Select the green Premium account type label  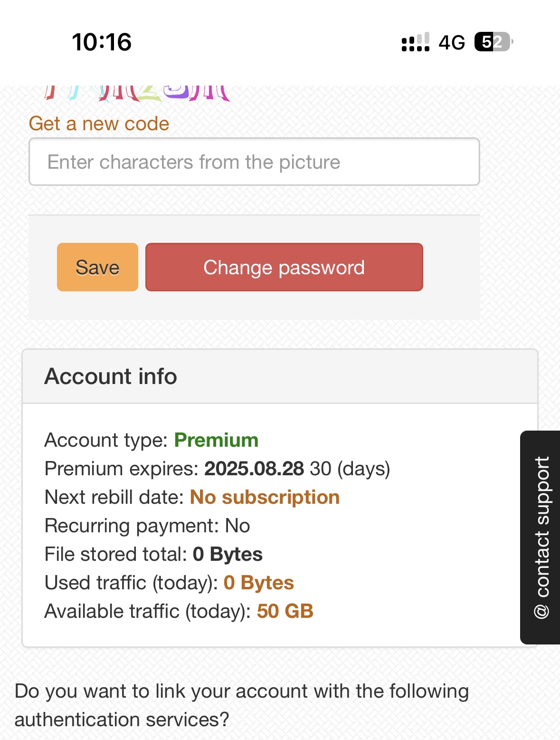pos(216,440)
